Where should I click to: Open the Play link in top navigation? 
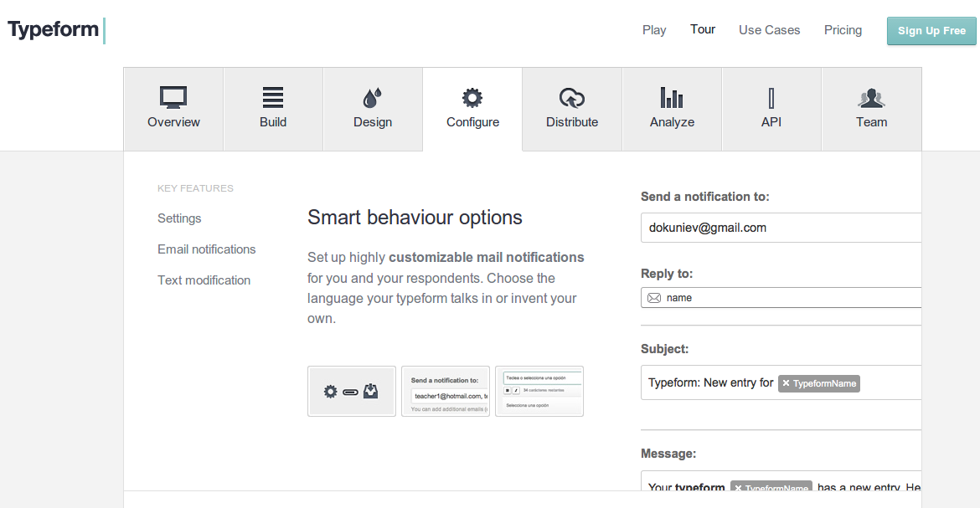[x=654, y=30]
